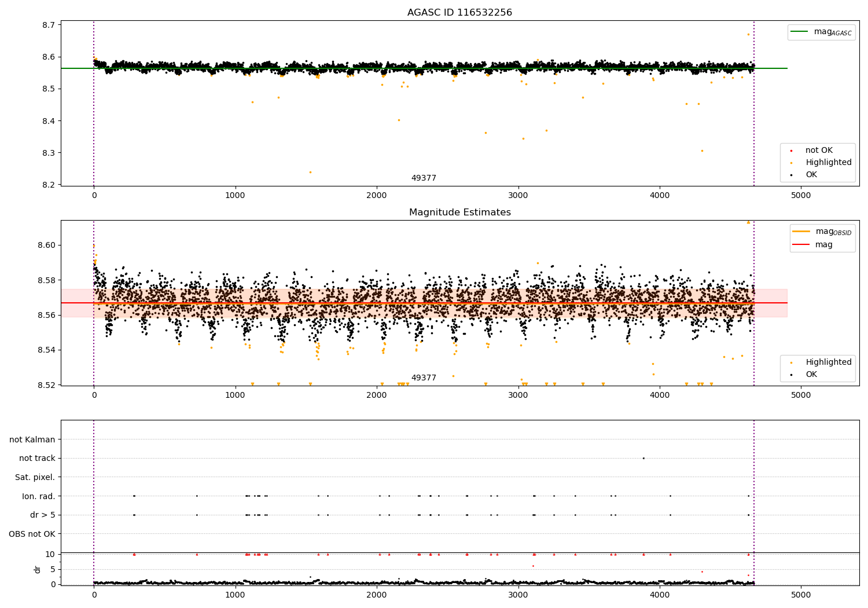868x608 pixels.
Task: Click the '8.56' y-tick in Magnitude Estimates plot
Action: [46, 315]
